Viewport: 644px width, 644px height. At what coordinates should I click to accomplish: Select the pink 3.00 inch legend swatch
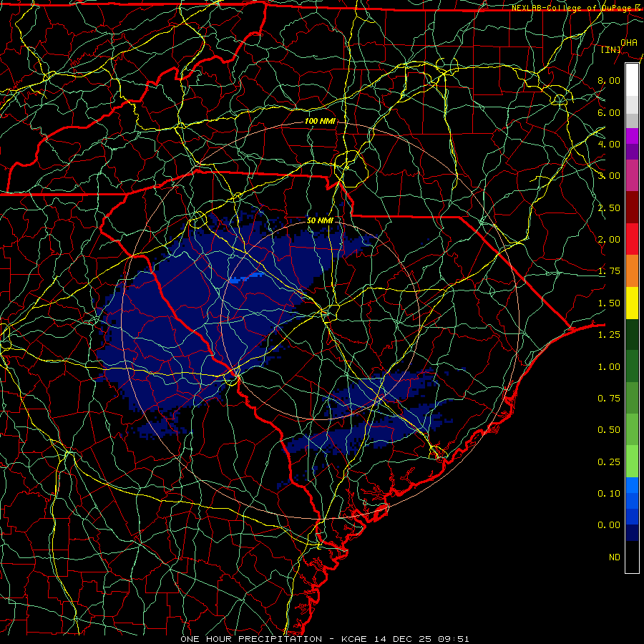point(632,175)
